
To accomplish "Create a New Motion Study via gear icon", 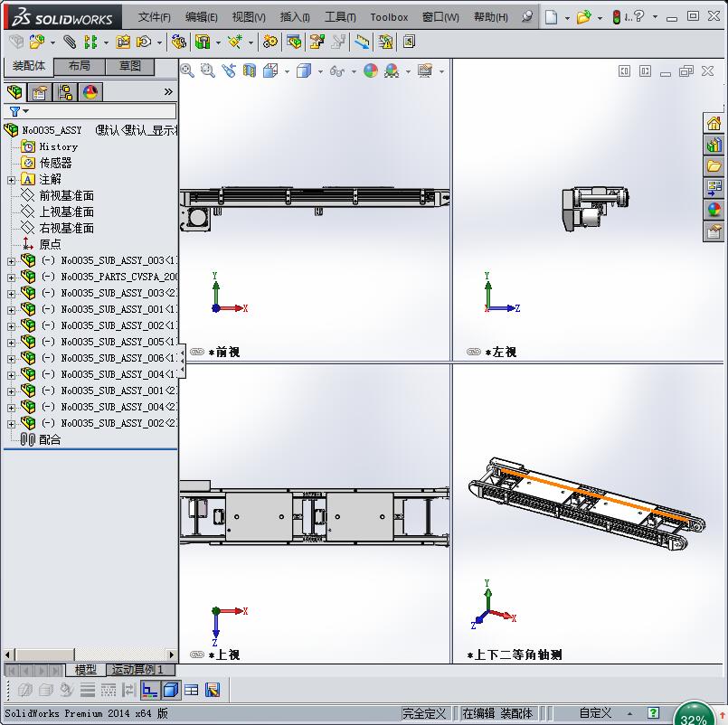I will point(269,42).
